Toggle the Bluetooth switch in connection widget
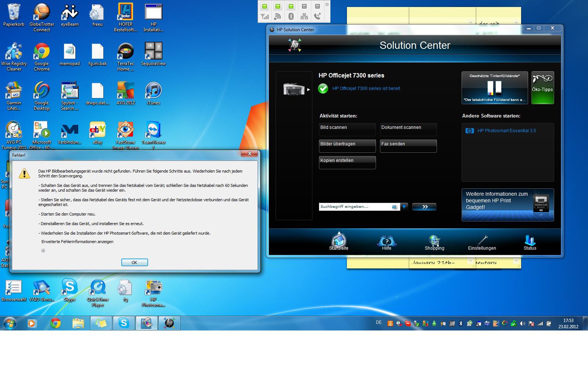Screen dimensions: 588x376 pyautogui.click(x=291, y=6)
